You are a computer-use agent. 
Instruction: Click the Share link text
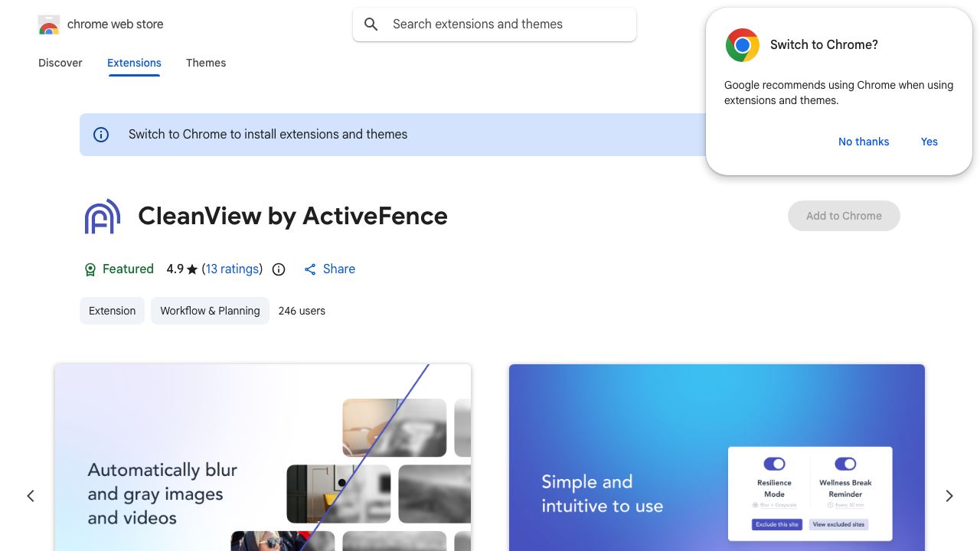coord(339,269)
